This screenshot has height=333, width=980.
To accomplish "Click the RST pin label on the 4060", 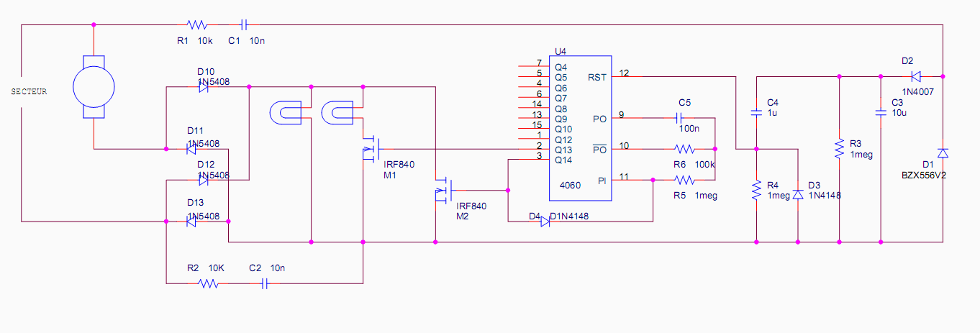I will pyautogui.click(x=596, y=77).
